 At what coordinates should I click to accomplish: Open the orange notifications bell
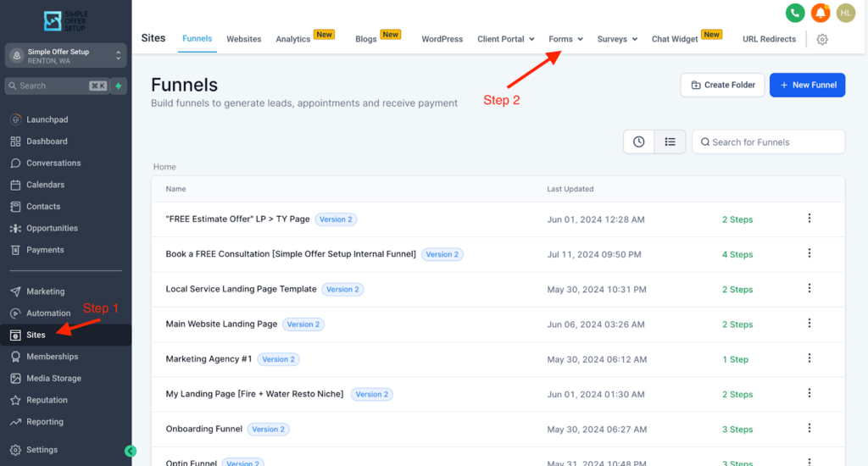coord(821,13)
